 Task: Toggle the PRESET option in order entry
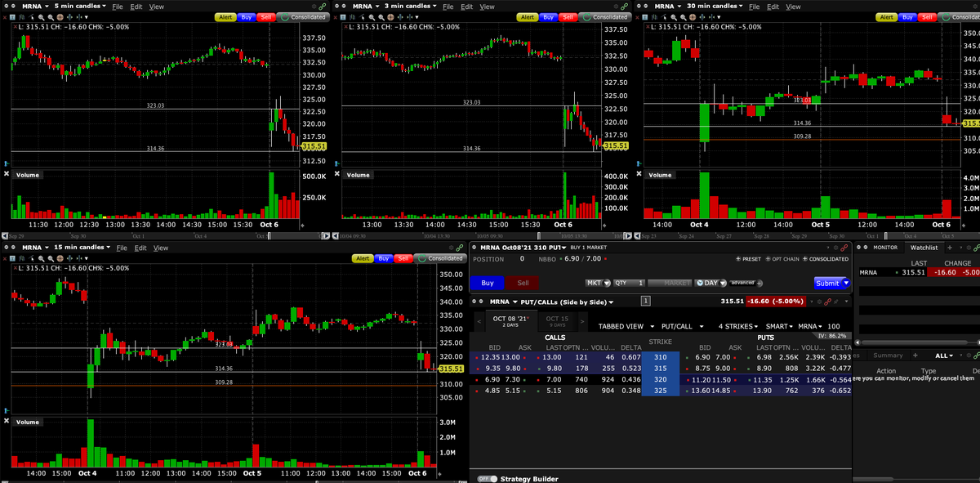click(748, 259)
